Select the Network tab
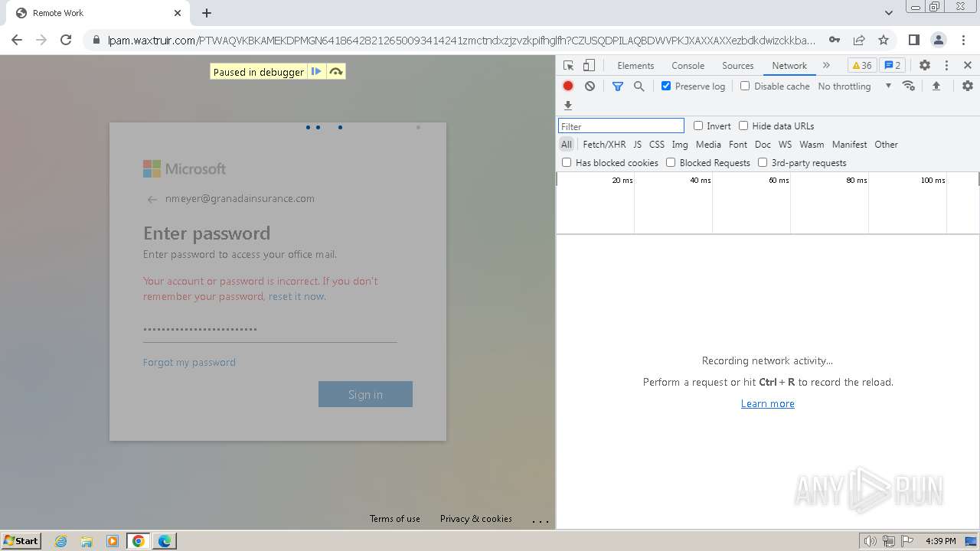 click(x=789, y=66)
